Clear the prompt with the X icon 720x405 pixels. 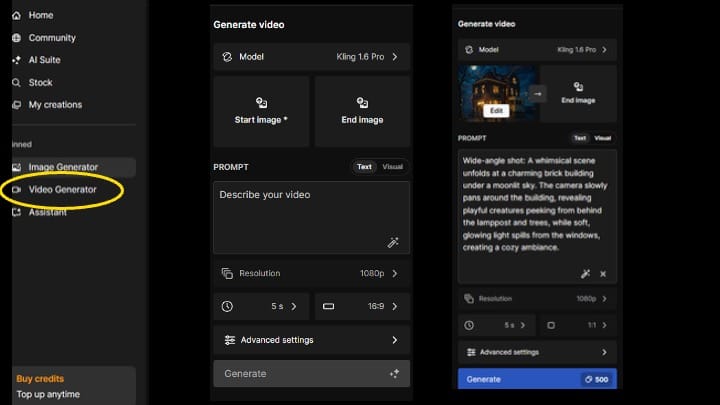tap(603, 273)
